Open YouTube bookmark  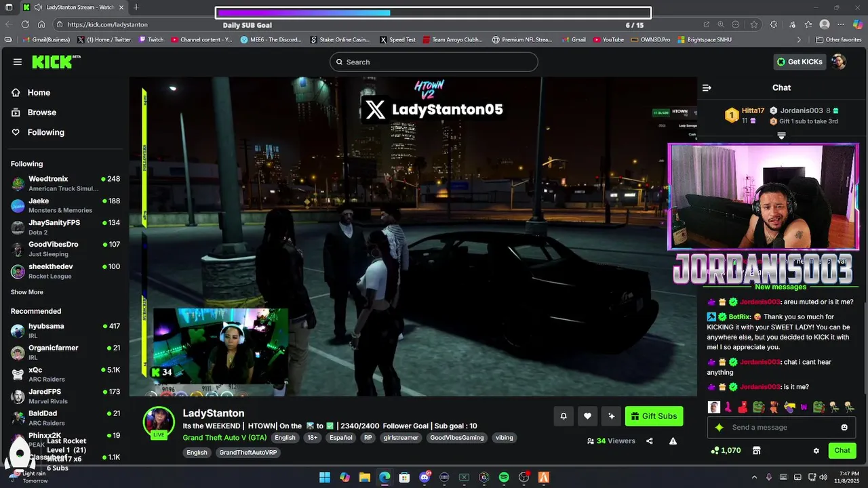pyautogui.click(x=608, y=40)
